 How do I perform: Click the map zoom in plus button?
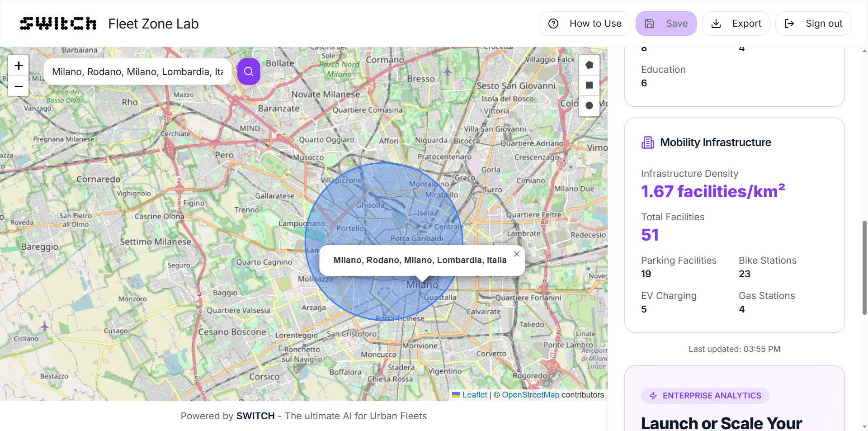pyautogui.click(x=19, y=66)
